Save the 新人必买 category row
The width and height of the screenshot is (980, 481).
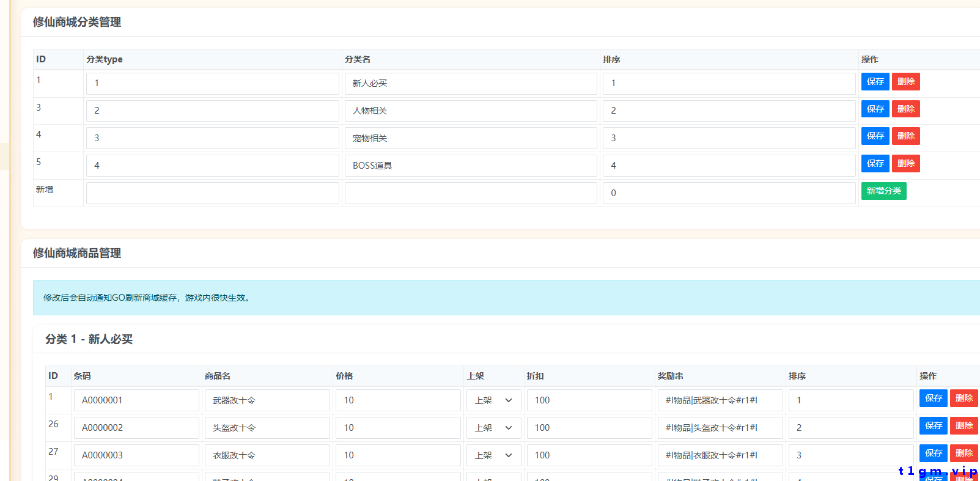pyautogui.click(x=875, y=81)
